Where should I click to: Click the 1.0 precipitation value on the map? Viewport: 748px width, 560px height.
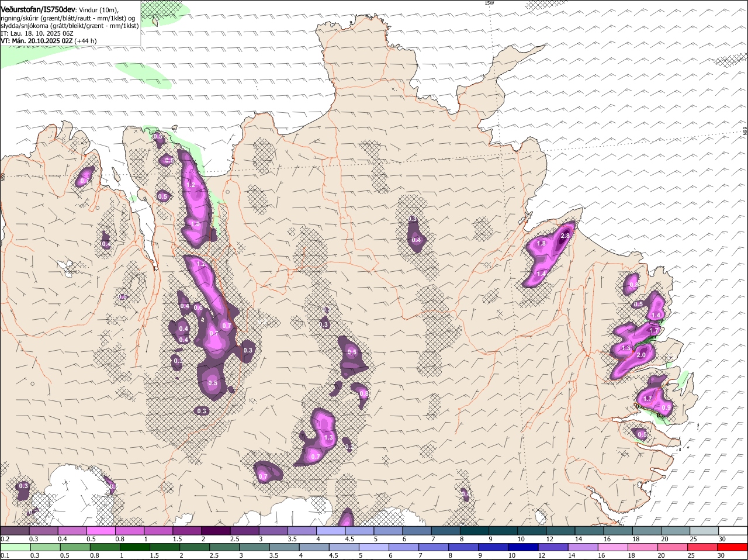pos(195,224)
